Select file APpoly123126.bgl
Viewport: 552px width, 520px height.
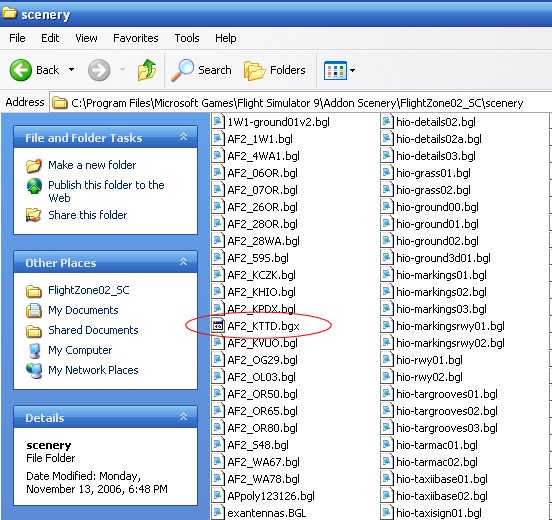pyautogui.click(x=271, y=496)
